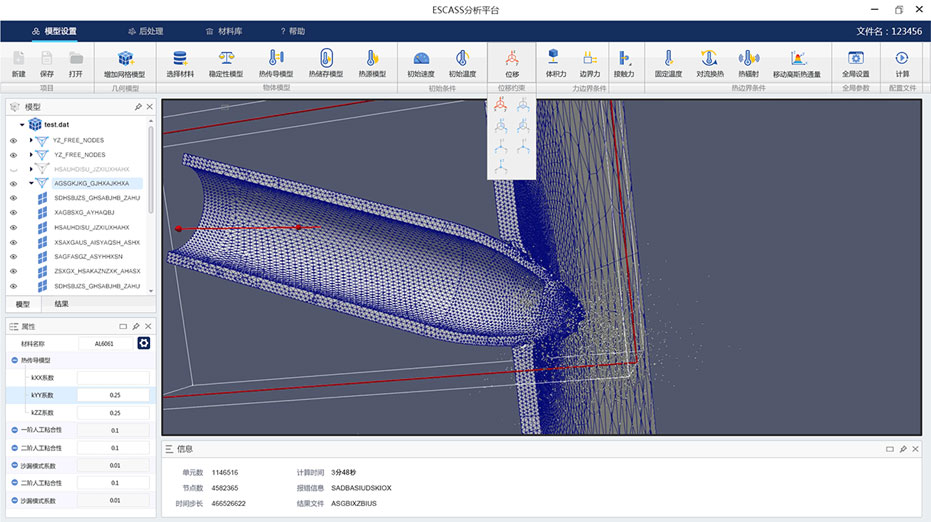Choose the 初始速度 speedometer icon
This screenshot has height=522, width=931.
[x=421, y=59]
